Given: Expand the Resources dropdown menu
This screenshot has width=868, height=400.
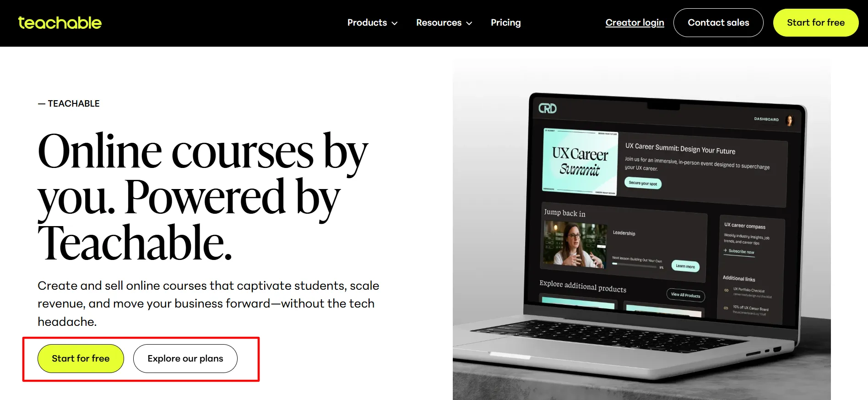Looking at the screenshot, I should [x=444, y=22].
